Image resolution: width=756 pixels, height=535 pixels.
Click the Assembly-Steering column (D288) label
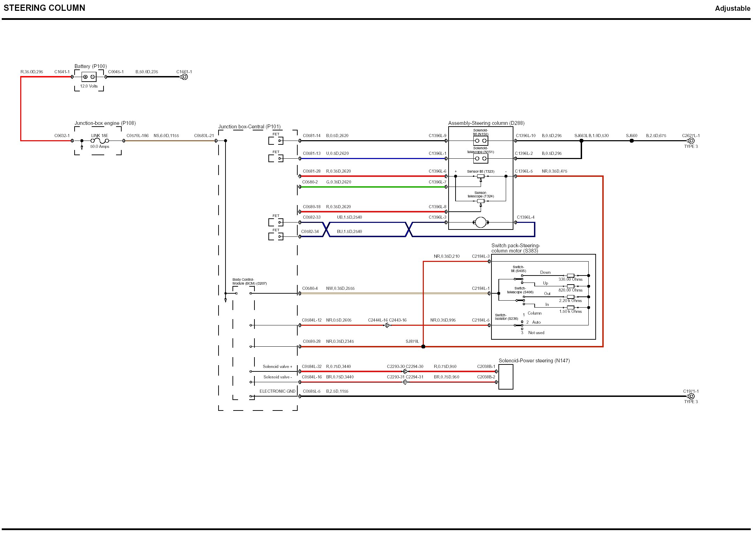[486, 123]
